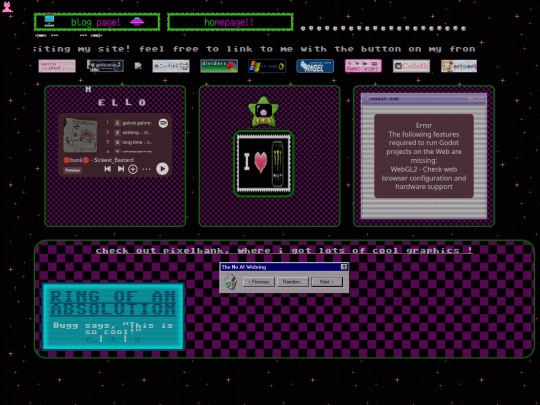Open the blue ANGEL badge
This screenshot has height=405, width=540.
coord(315,66)
